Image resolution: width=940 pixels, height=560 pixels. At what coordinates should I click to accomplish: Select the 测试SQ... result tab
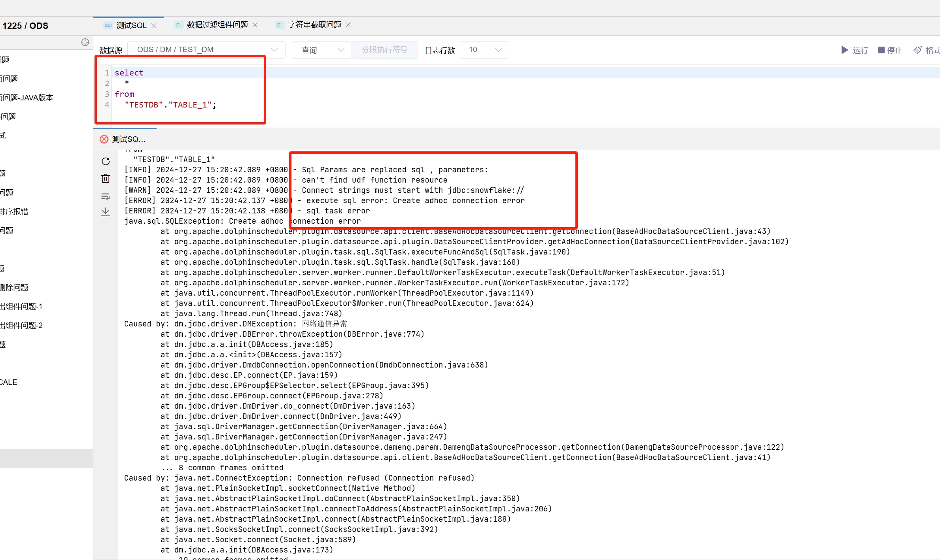[128, 139]
